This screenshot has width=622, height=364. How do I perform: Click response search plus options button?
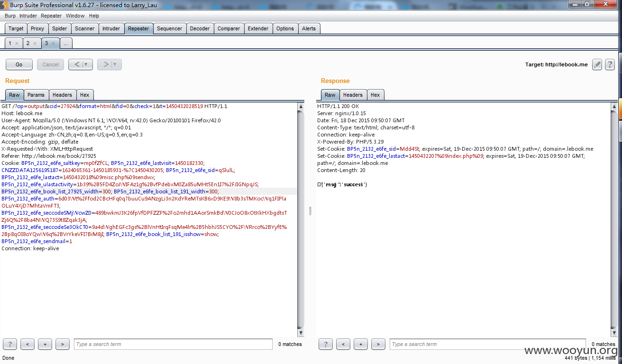(361, 344)
